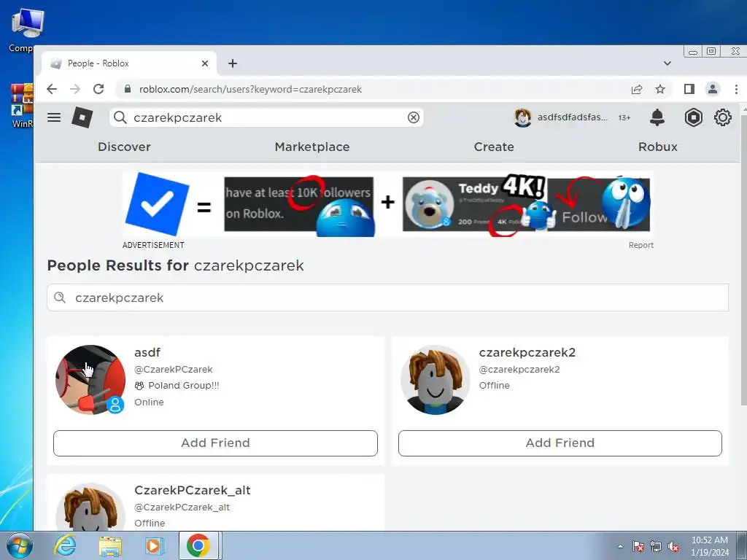This screenshot has width=747, height=560.
Task: Go forward in Chrome history
Action: [75, 89]
